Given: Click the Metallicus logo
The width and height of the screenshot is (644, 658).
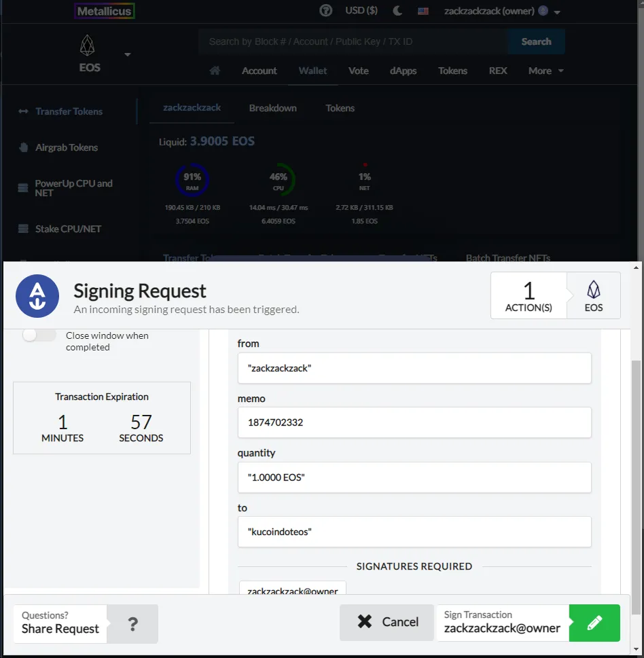Looking at the screenshot, I should click(x=105, y=11).
